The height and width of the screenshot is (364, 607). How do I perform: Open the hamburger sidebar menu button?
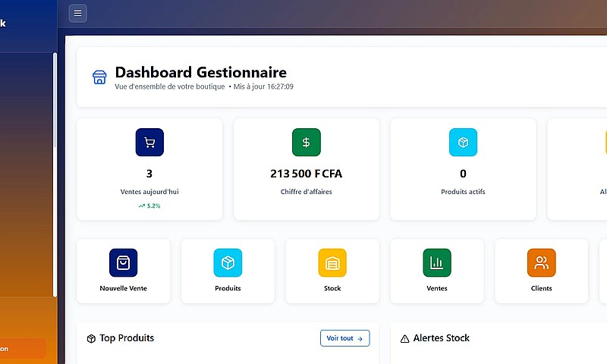click(78, 13)
